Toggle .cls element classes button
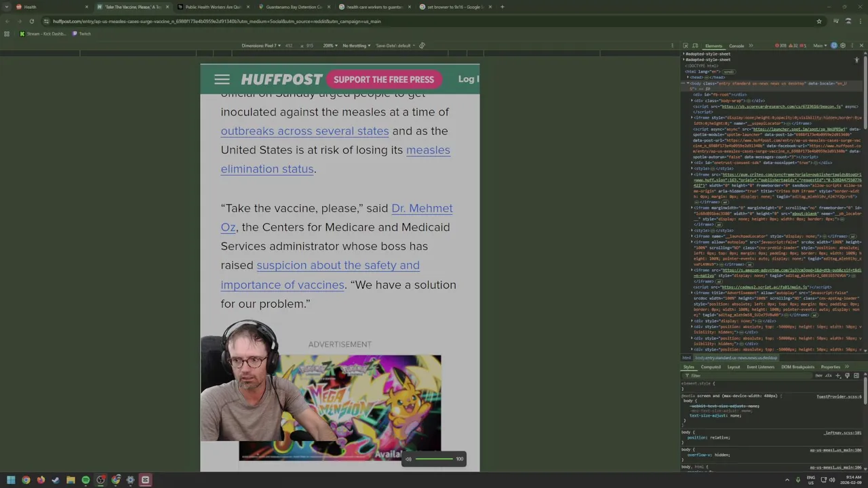This screenshot has height=488, width=868. (x=828, y=375)
